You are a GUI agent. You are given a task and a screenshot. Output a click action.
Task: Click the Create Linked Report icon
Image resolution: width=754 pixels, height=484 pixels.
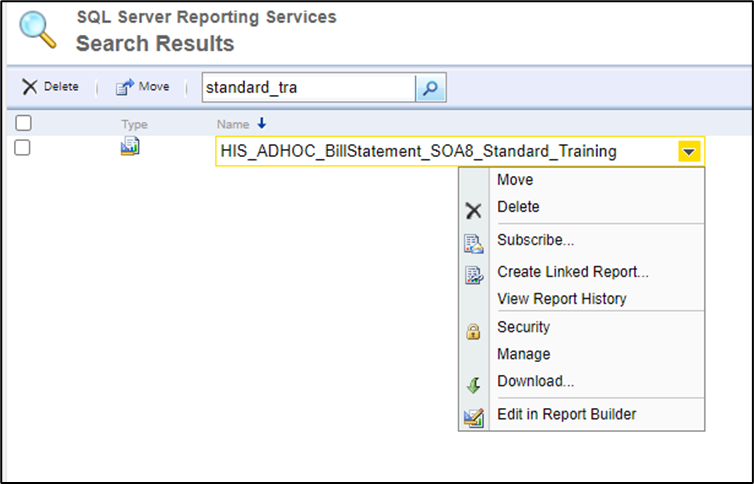point(474,274)
